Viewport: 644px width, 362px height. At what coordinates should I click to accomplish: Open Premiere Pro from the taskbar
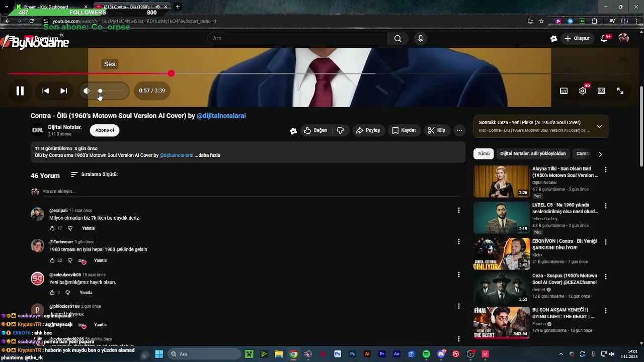[382, 354]
